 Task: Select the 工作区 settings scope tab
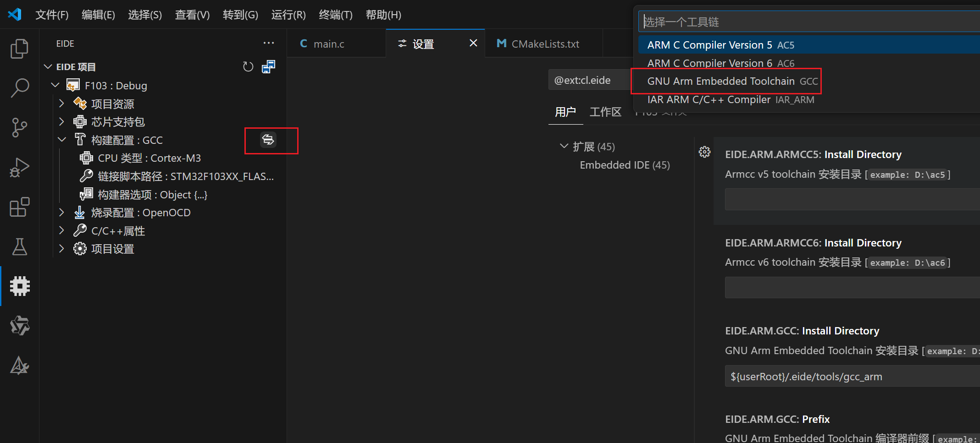click(x=605, y=112)
